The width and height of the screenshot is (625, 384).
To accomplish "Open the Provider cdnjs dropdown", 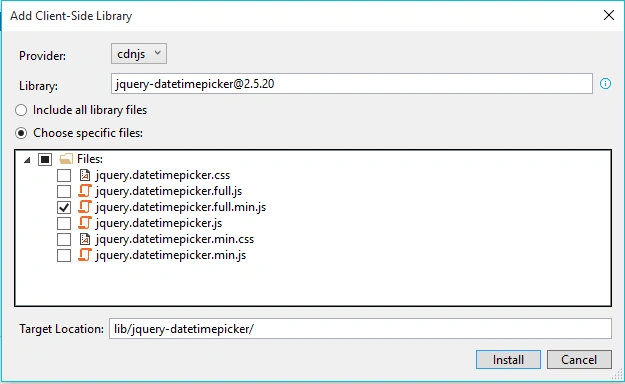I will click(x=139, y=53).
